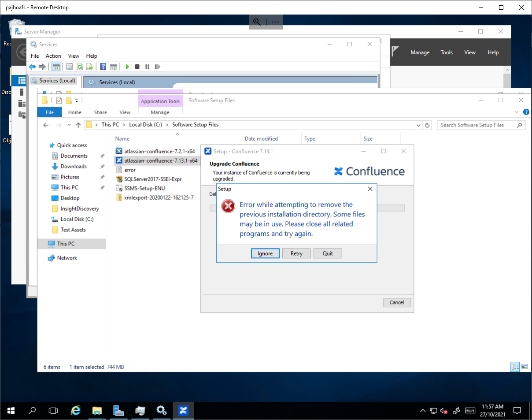Switch to Large icons view using the status bar icon
The width and height of the screenshot is (532, 420).
click(524, 367)
